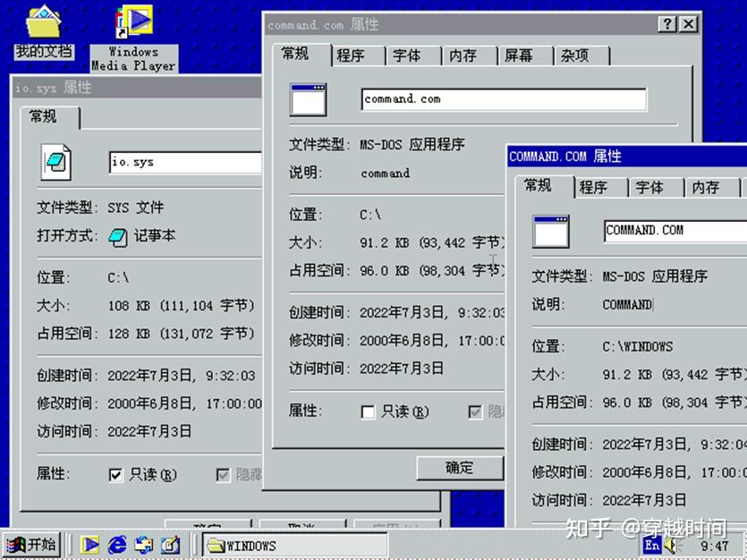Viewport: 747px width, 560px height.
Task: Toggle the 隐藏 checkbox in command.com properties
Action: click(474, 412)
